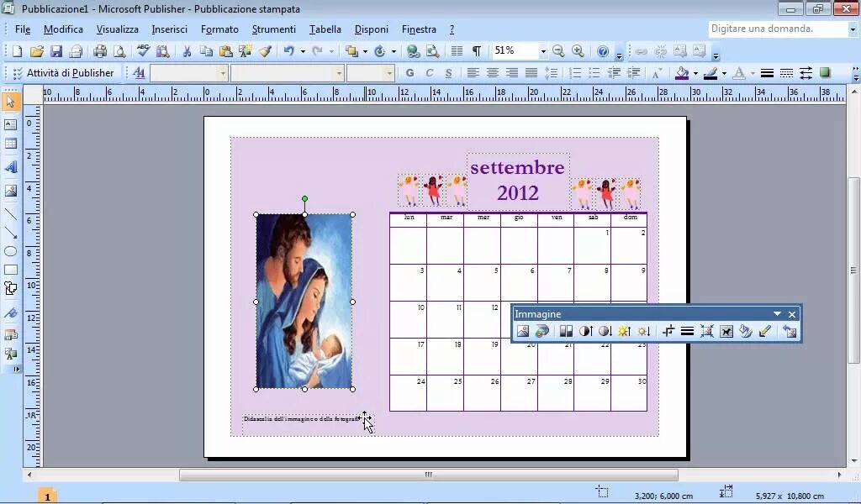Increase brightness in Immagine toolbar
The width and height of the screenshot is (861, 504).
[625, 331]
